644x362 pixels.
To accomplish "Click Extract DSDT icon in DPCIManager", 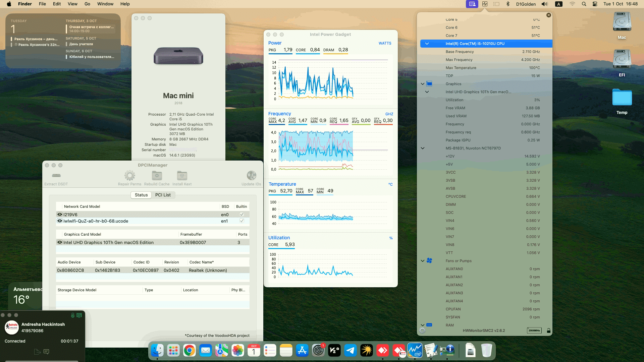I will [56, 175].
